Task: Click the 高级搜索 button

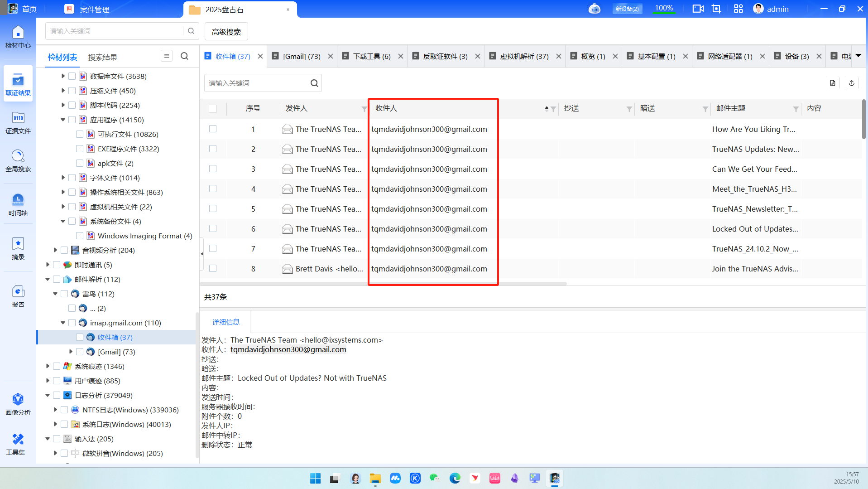Action: coord(226,32)
